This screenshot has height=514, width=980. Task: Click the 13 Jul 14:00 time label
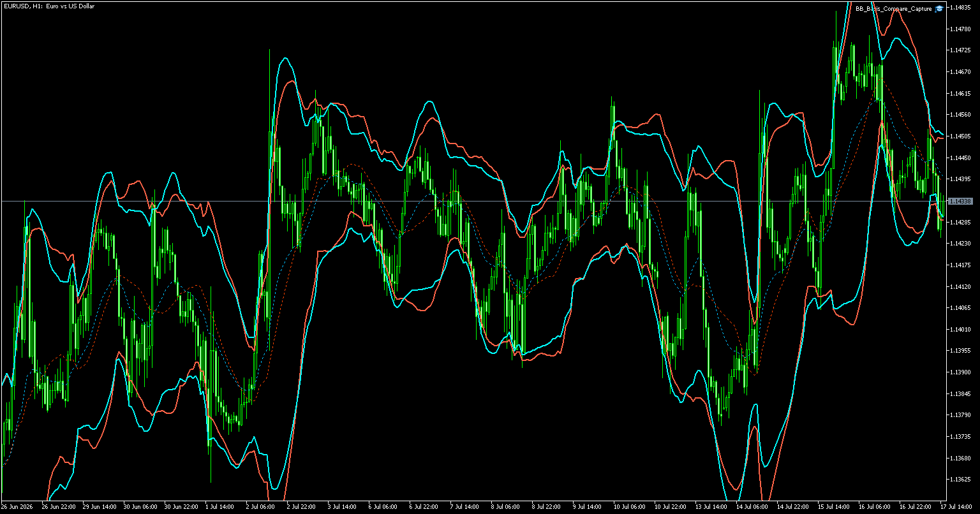711,507
